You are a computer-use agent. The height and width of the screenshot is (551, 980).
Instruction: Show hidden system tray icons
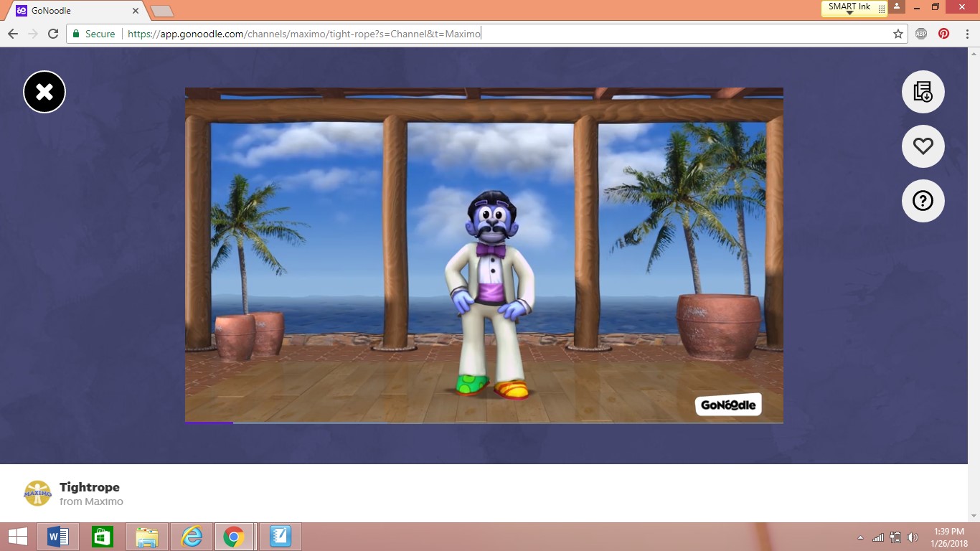(861, 537)
